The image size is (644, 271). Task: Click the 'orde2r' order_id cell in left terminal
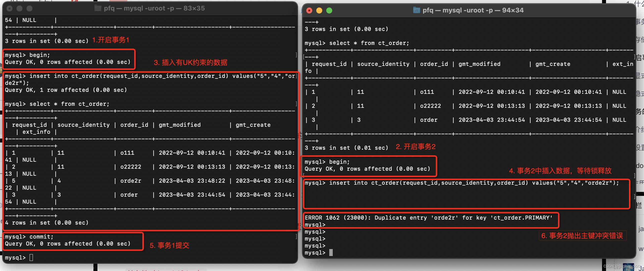pos(131,181)
